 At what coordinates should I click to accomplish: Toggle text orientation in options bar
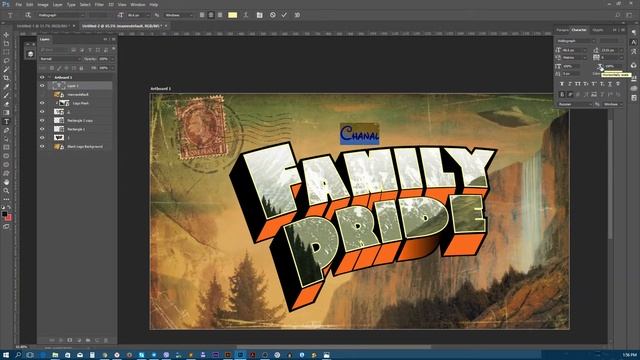(x=28, y=15)
